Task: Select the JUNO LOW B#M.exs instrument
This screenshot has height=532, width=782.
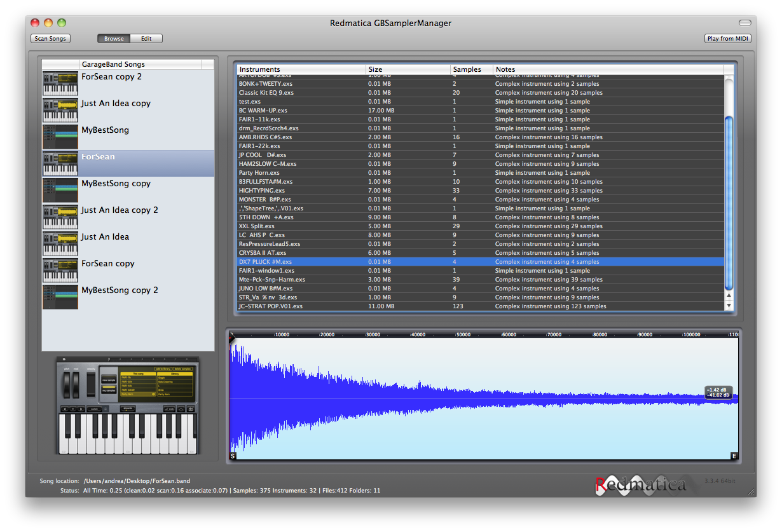Action: 481,289
